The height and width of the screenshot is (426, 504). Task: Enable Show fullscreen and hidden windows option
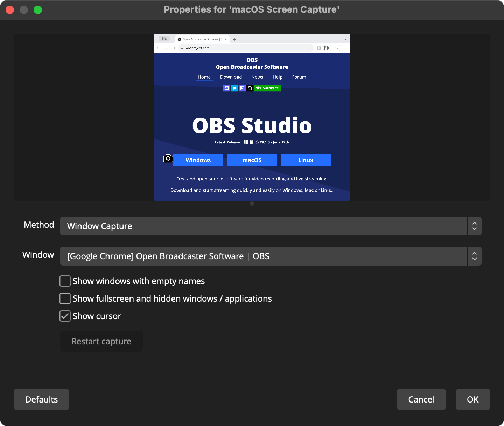pos(65,298)
